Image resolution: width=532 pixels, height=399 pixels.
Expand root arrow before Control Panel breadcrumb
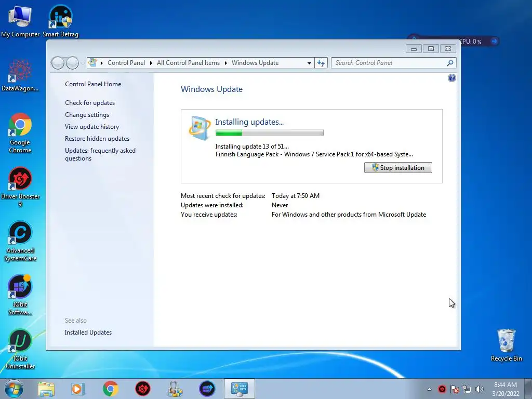(101, 63)
